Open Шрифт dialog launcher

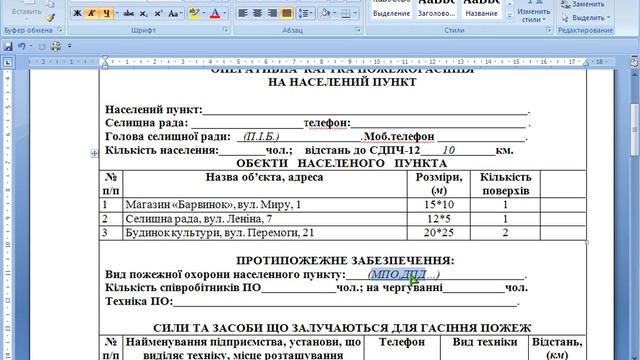point(225,29)
